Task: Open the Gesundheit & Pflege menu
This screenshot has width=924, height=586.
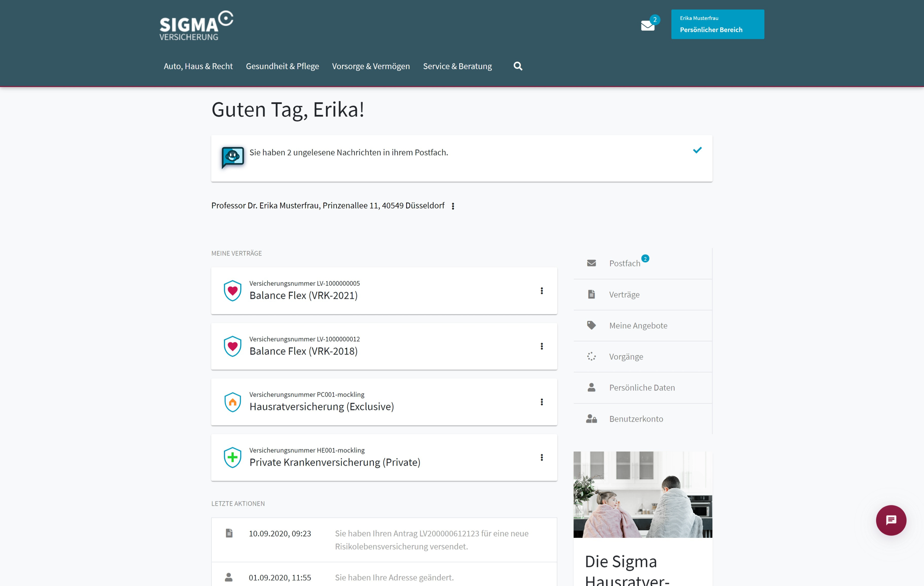Action: pos(282,66)
